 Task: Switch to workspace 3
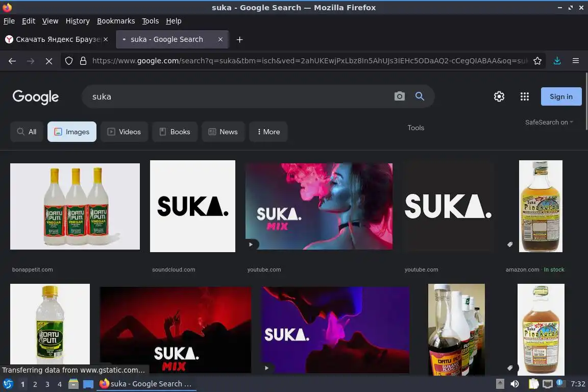47,384
